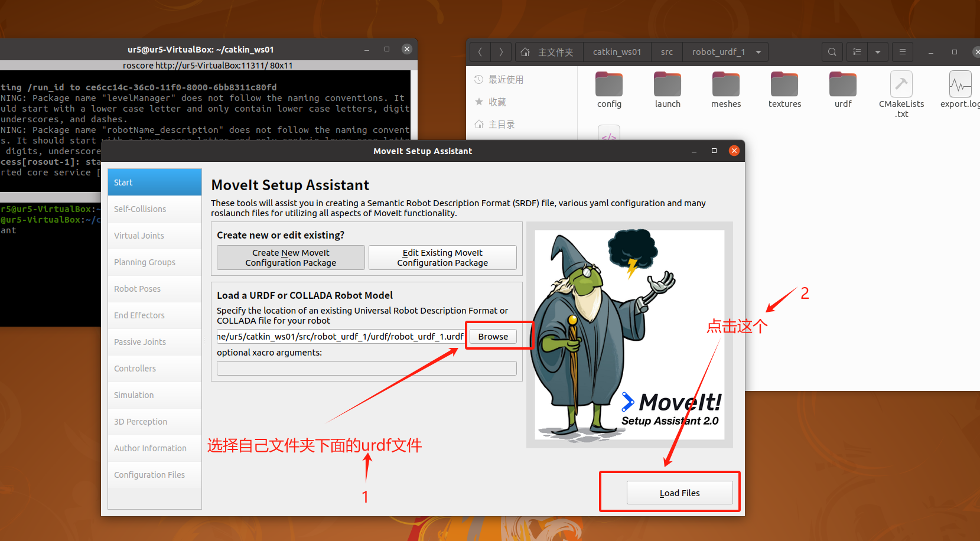Close the terminal window
980x541 pixels.
coord(407,49)
